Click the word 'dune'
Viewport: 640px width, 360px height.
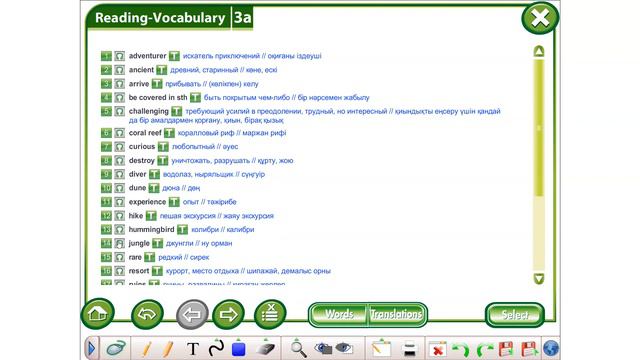137,188
